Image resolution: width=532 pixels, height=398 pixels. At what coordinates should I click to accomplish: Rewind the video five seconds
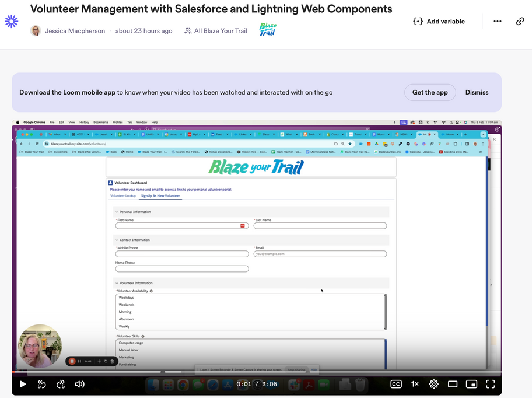41,384
